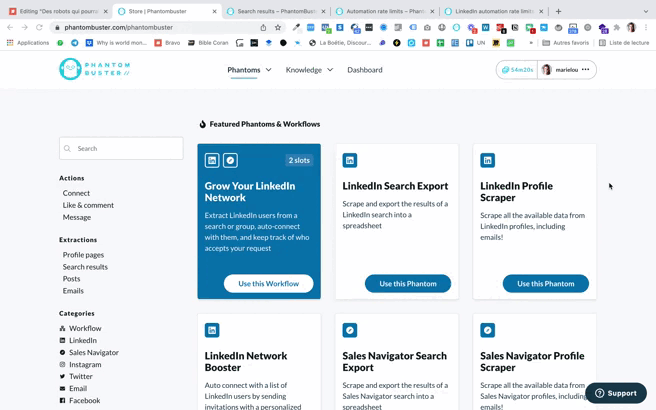
Task: Click the LinkedIn icon on LinkedIn Network Booster card
Action: [212, 330]
